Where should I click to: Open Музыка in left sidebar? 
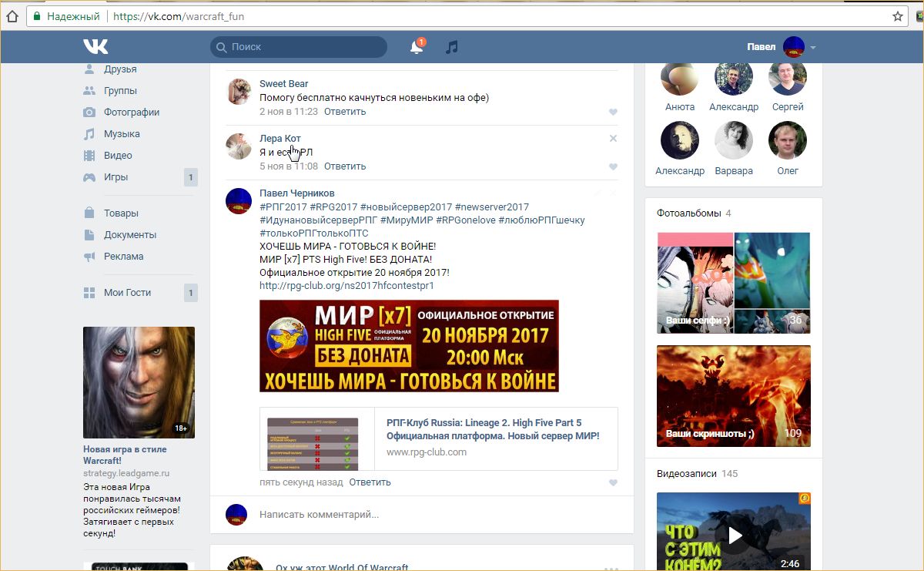coord(122,133)
